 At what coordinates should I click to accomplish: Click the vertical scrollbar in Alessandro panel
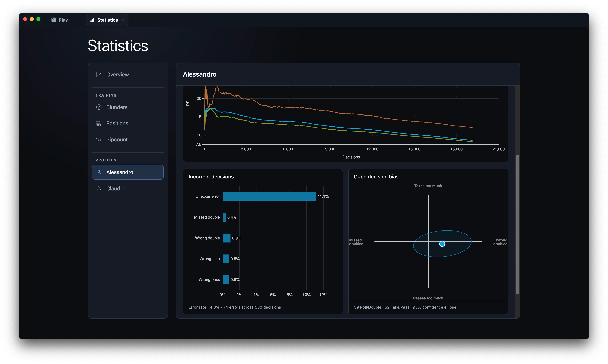pyautogui.click(x=518, y=224)
